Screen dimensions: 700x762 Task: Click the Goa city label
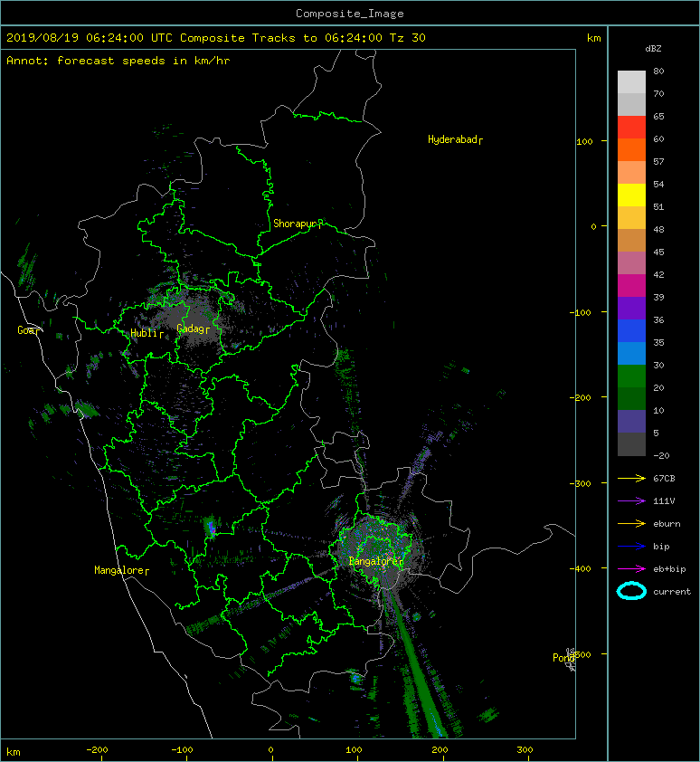pos(29,330)
